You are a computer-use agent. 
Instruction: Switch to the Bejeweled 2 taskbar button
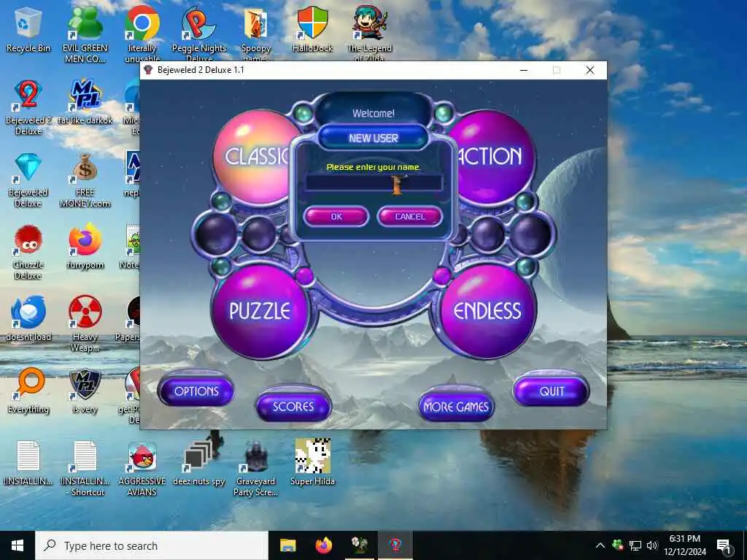coord(395,545)
